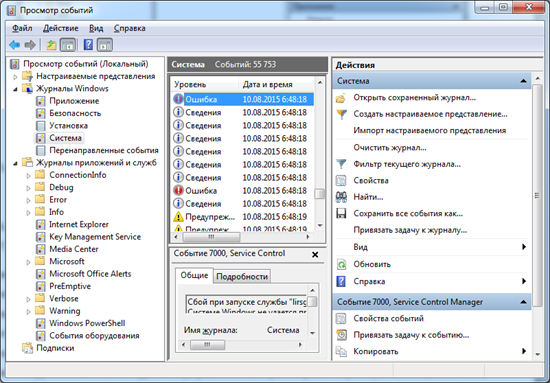Viewport: 550px width, 383px height.
Task: Click the Media Center log icon
Action: (x=41, y=249)
